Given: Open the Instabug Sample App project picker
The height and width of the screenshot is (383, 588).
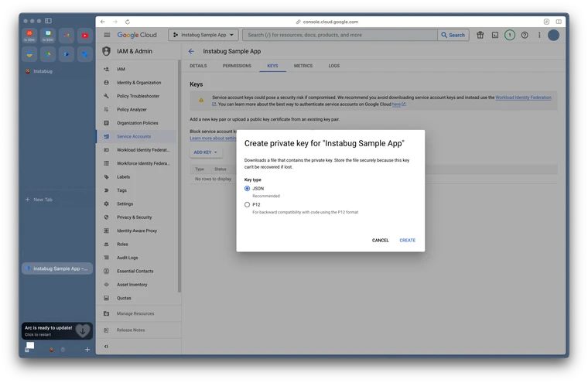Looking at the screenshot, I should 203,35.
